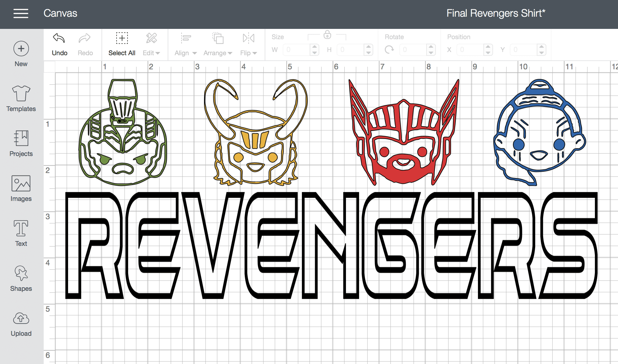Viewport: 618px width, 364px height.
Task: Select the green Hulk head image
Action: pyautogui.click(x=123, y=132)
